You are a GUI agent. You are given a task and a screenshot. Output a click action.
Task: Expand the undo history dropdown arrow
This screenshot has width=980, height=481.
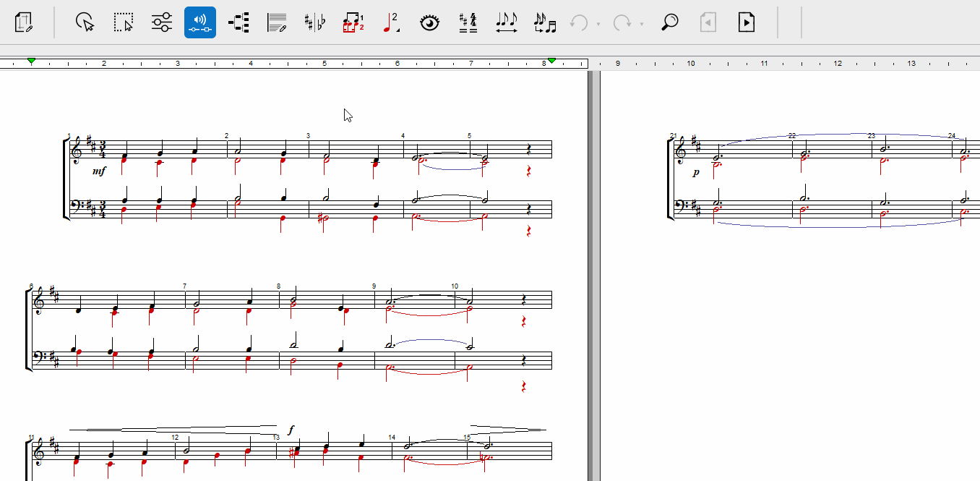[598, 24]
